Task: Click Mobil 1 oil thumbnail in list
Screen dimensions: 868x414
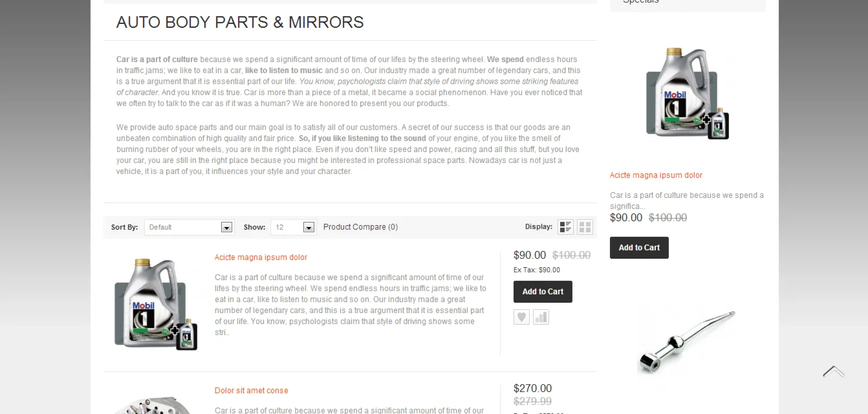Action: pos(155,304)
